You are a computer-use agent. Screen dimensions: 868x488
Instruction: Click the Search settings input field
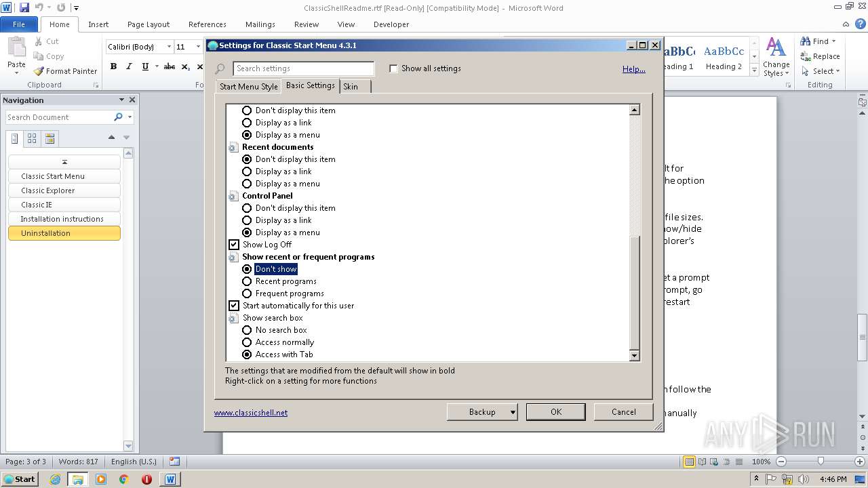pyautogui.click(x=303, y=68)
